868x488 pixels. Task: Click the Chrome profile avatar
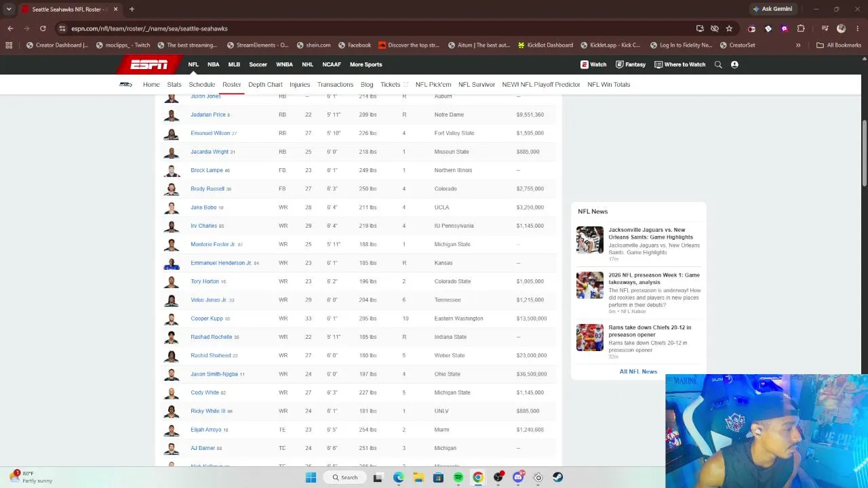click(x=842, y=28)
